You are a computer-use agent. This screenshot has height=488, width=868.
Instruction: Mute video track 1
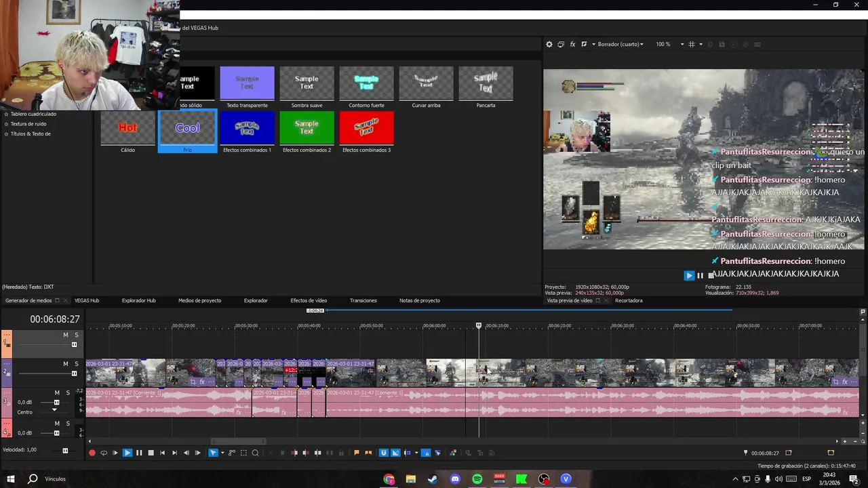tap(66, 335)
